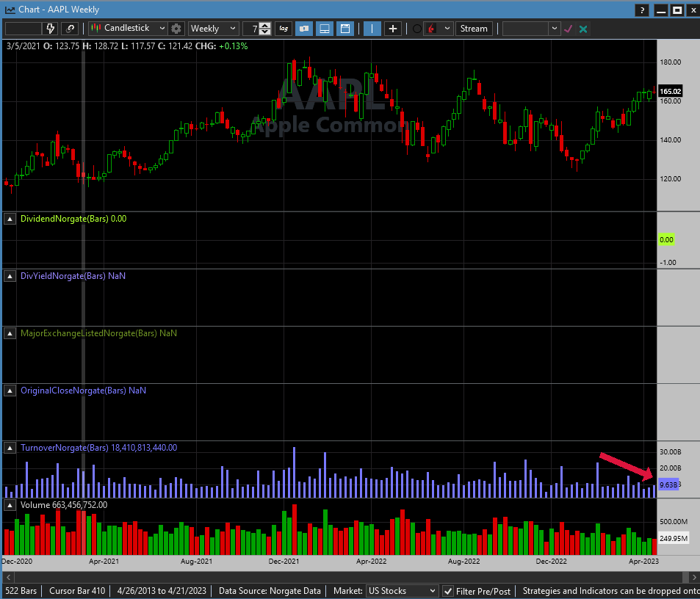Screen dimensions: 700x599
Task: Increase the bar spacing stepper value
Action: [x=265, y=26]
